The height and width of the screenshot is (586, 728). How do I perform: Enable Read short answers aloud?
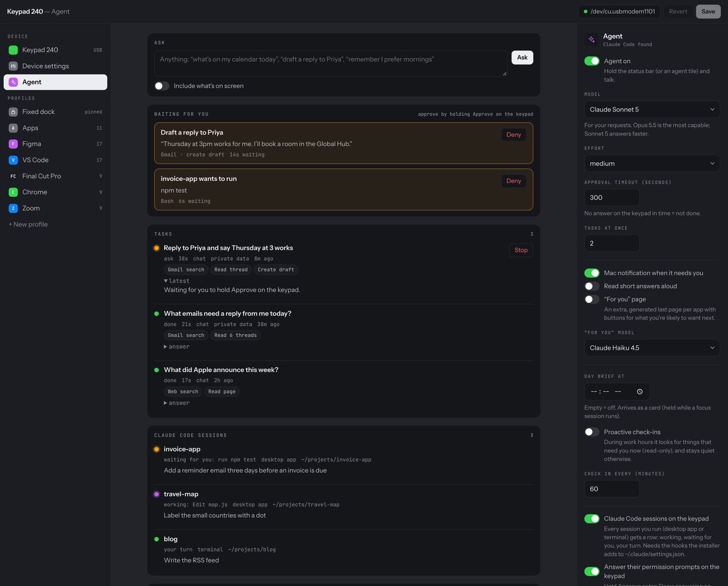[591, 286]
